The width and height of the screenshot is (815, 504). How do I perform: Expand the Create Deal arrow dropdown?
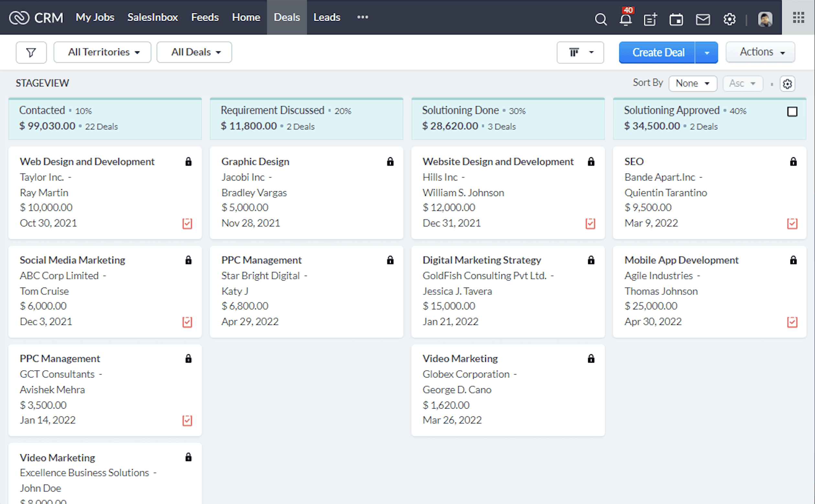[707, 53]
